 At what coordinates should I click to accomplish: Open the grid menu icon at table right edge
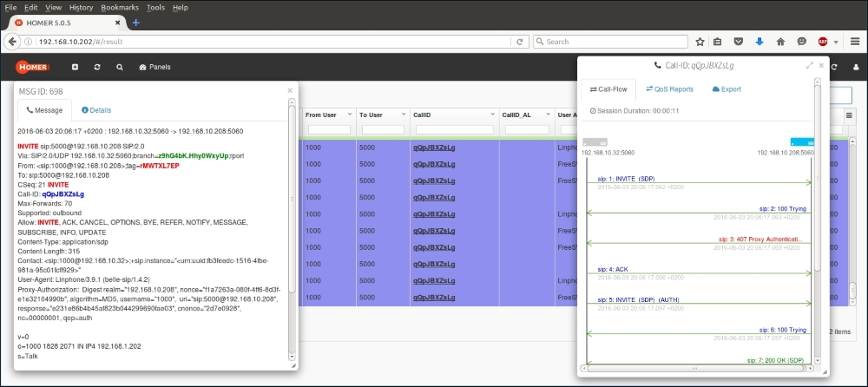click(849, 115)
